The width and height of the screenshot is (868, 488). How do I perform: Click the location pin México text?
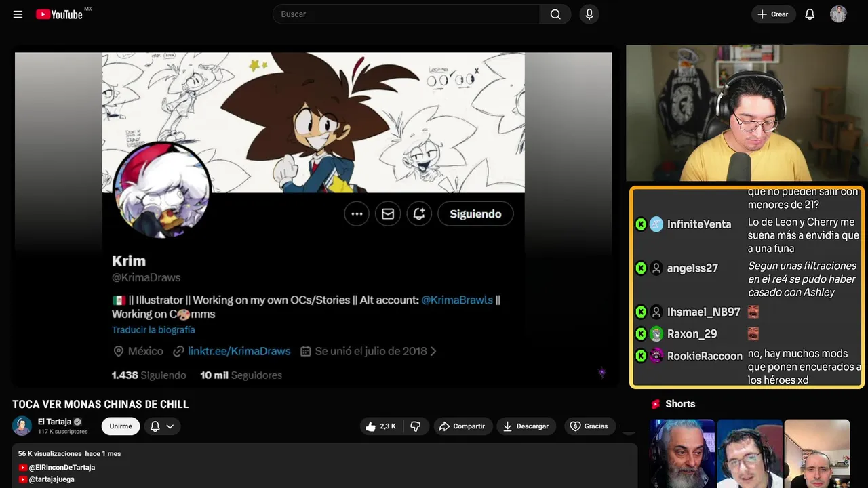coord(138,351)
